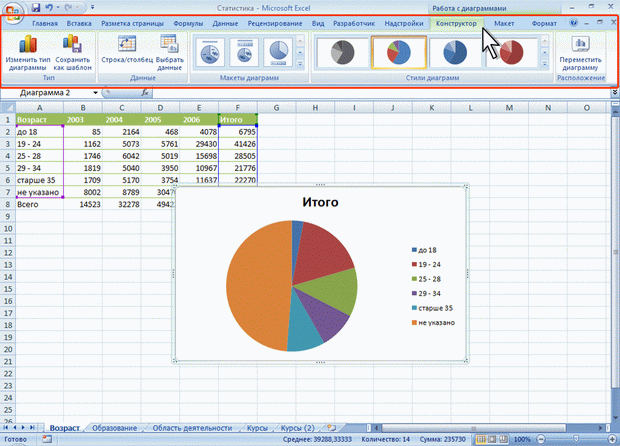Click cell with value 41426

238,144
